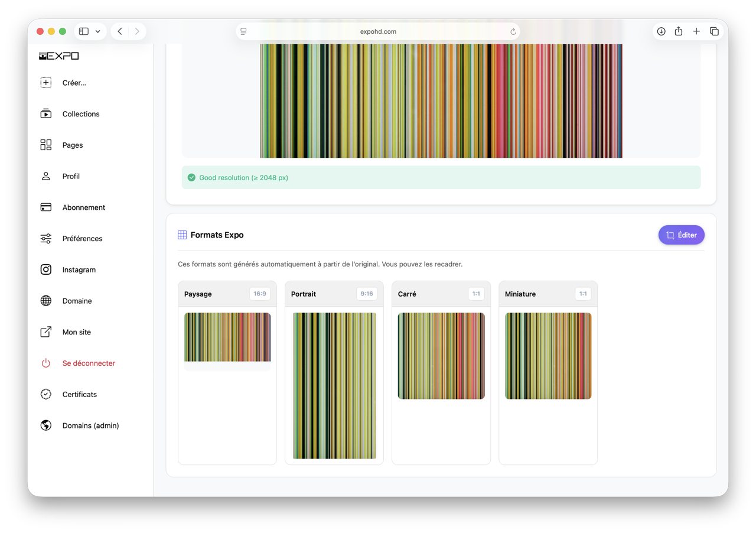Select the Paysage 16:9 thumbnail
Screen dimensions: 756x533
click(x=227, y=337)
